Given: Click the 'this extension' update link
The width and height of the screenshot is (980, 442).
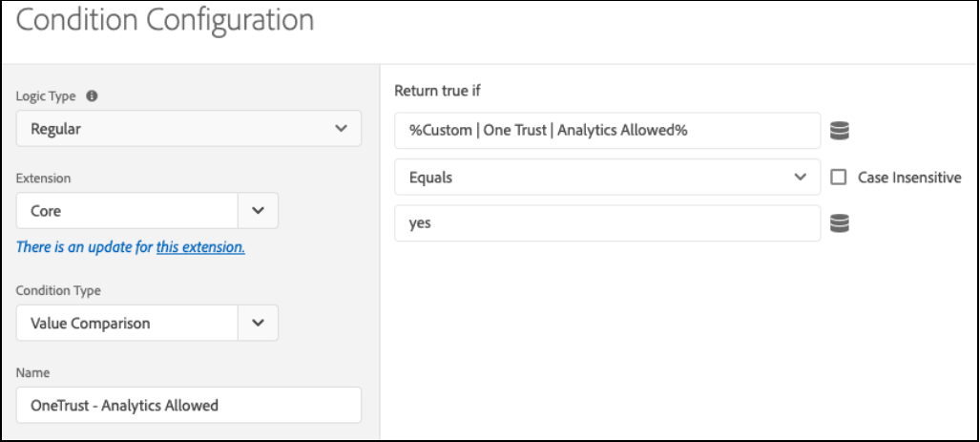Looking at the screenshot, I should point(200,247).
